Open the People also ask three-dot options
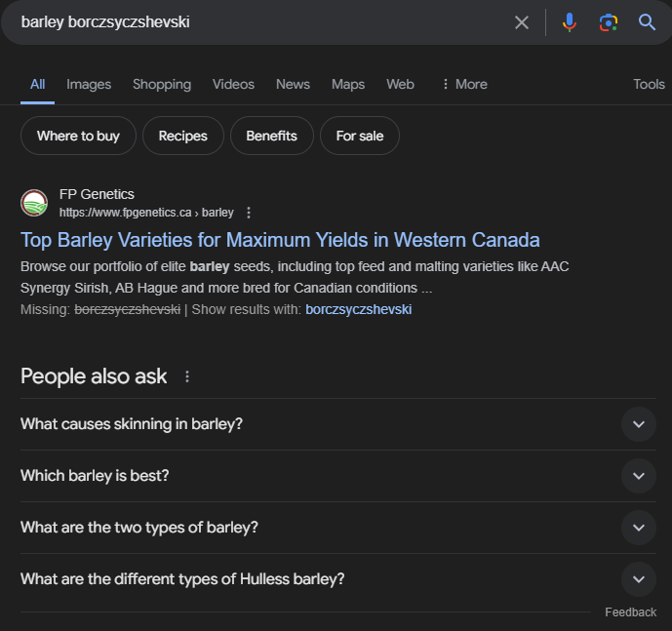672x631 pixels. click(187, 376)
